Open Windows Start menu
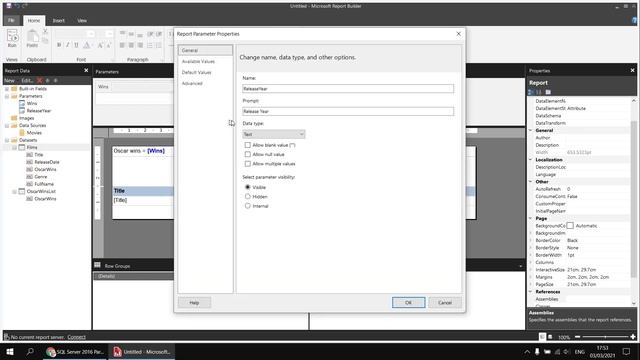Image resolution: width=640 pixels, height=360 pixels. pyautogui.click(x=10, y=351)
